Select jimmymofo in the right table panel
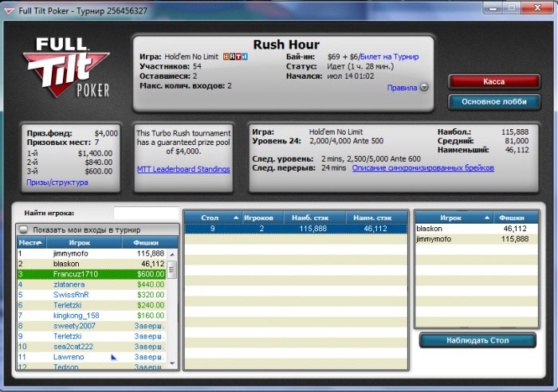Viewport: 558px width, 392px height. (x=477, y=239)
